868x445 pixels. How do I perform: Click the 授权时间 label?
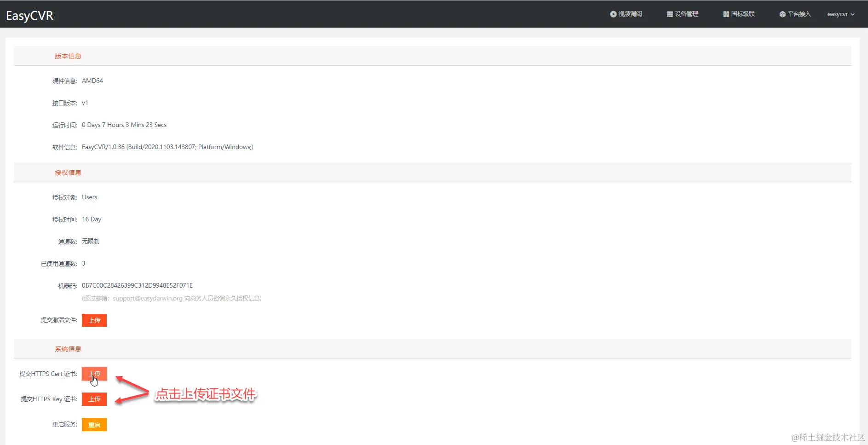(x=64, y=220)
